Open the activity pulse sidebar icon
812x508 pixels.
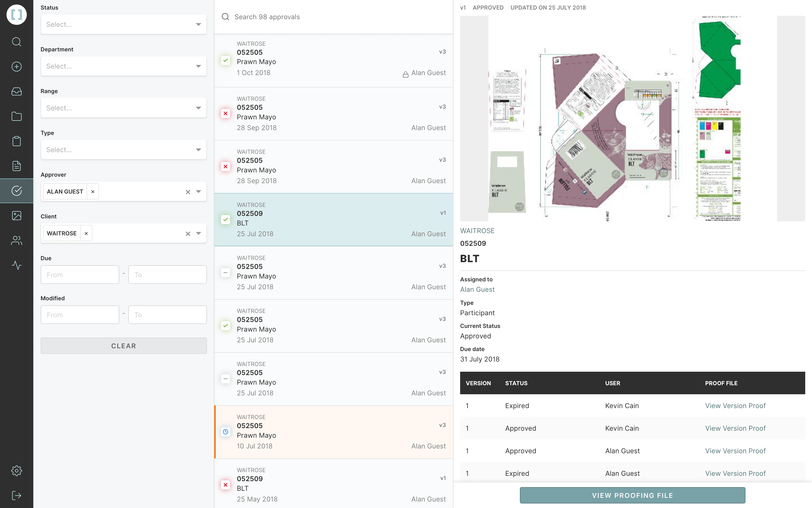pyautogui.click(x=16, y=265)
